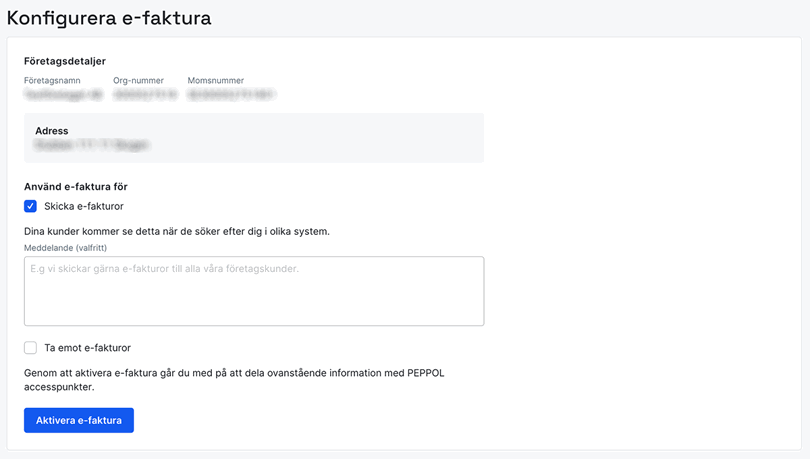Select the blurred Momsnummer value

coord(231,95)
